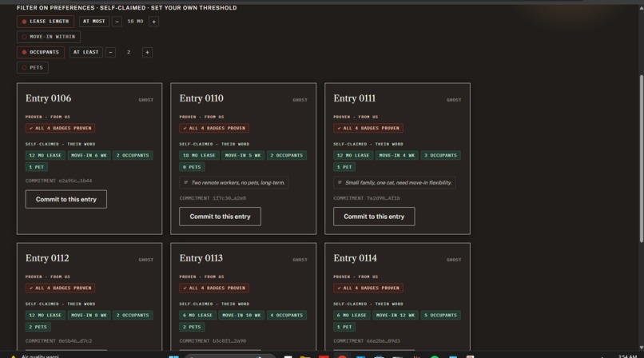Click the 18 MO lease threshold value
Screen dimensions: 644x358
[x=135, y=22]
